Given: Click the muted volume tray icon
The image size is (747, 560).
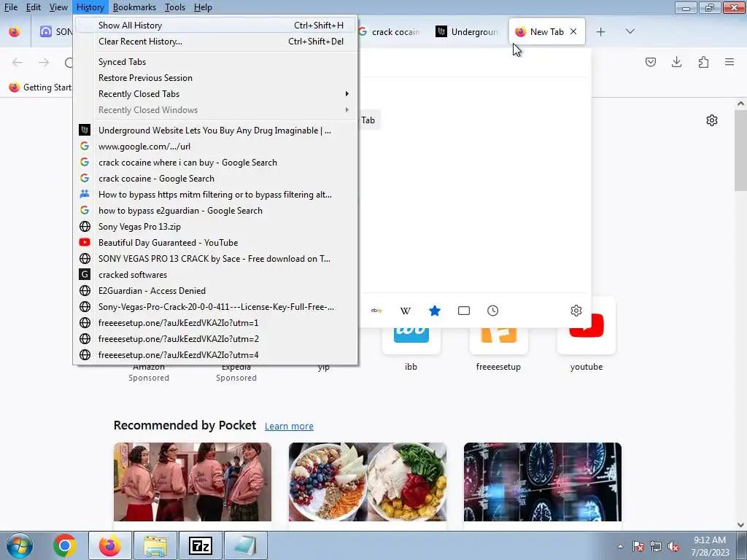Looking at the screenshot, I should coord(673,547).
